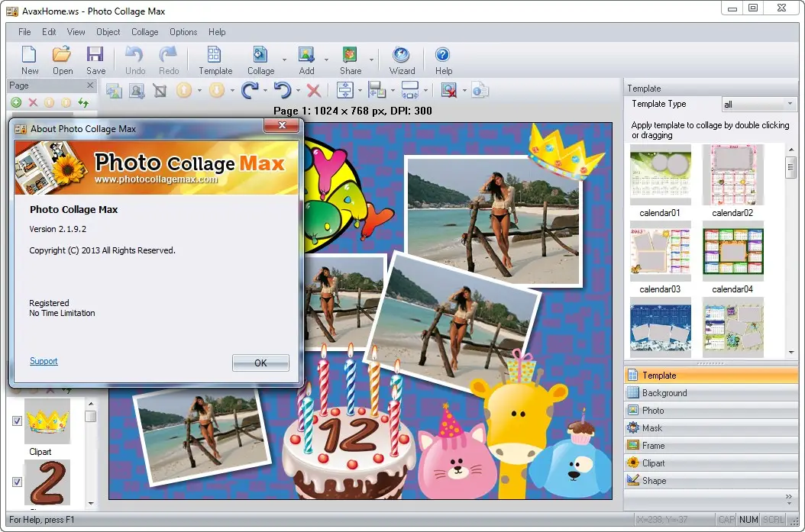
Task: Click the portrait-with-plus icon in secondary toolbar
Action: (137, 91)
